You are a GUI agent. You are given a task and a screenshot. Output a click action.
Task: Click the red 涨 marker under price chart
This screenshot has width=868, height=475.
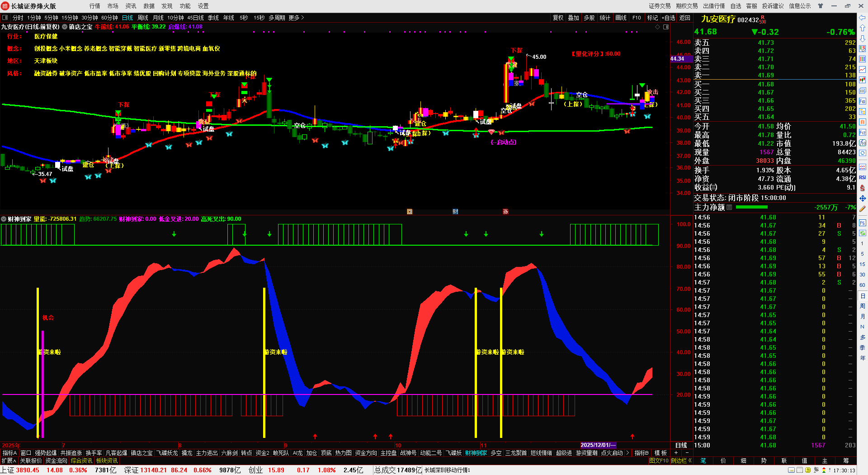pos(505,212)
